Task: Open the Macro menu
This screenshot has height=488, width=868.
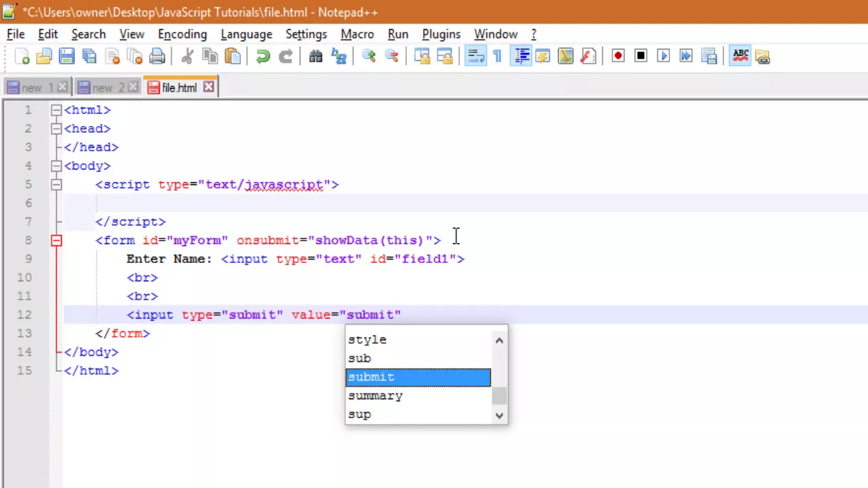Action: point(357,34)
